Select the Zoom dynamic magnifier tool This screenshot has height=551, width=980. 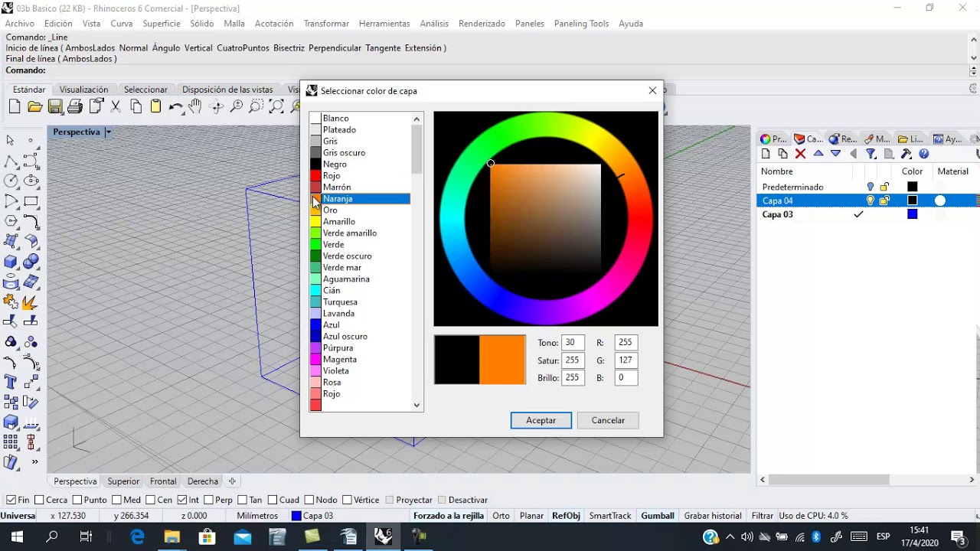(237, 107)
